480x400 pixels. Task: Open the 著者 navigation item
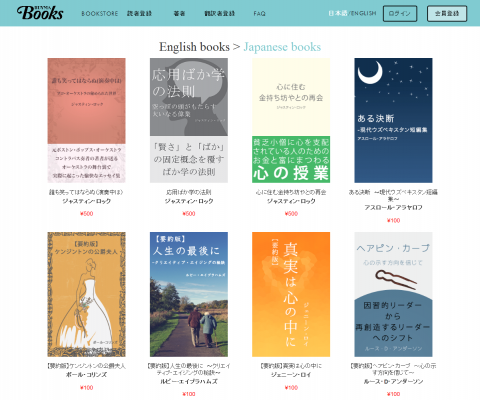(179, 14)
